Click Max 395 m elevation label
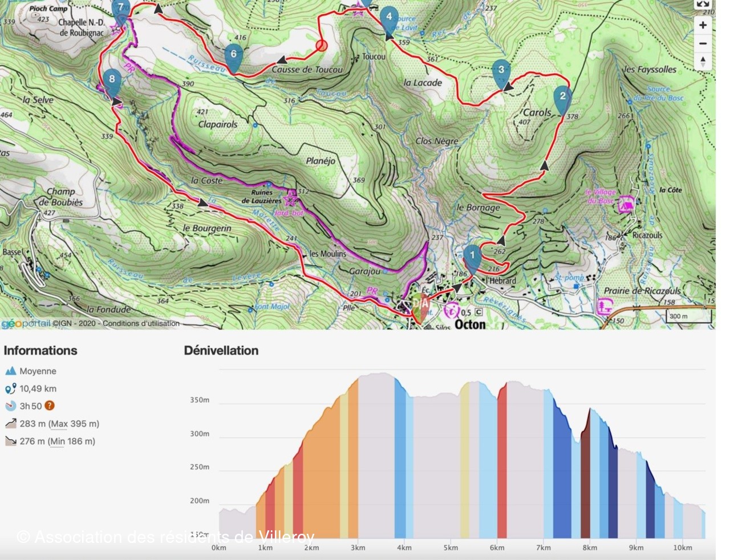 click(x=74, y=424)
